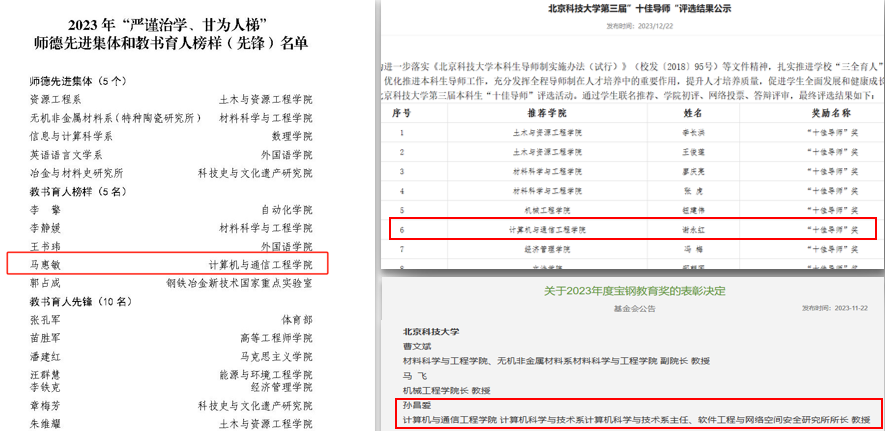Click "十佳导师"奖 in row 6
This screenshot has width=885, height=431.
833,230
